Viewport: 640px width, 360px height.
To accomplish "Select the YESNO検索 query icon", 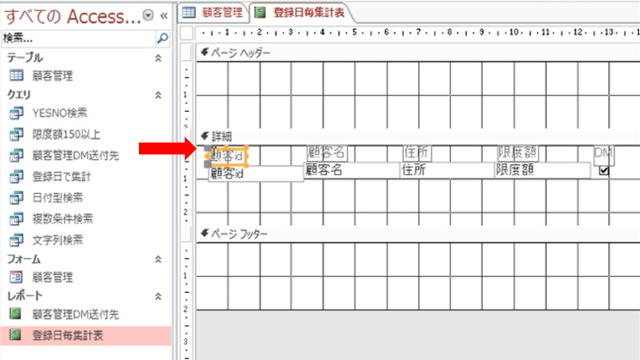I will (16, 113).
